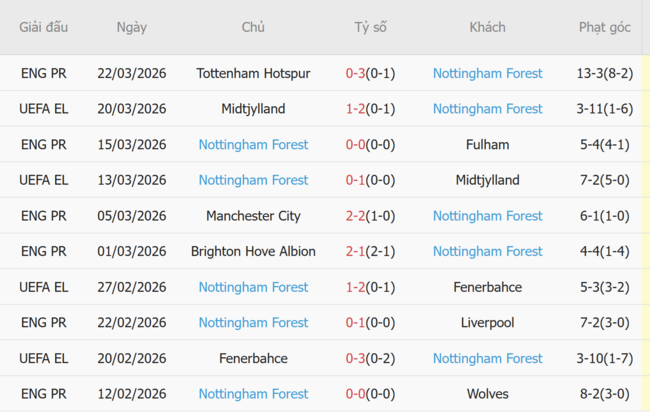Click the Brighton Hove Albion team name
Image resolution: width=650 pixels, height=416 pixels.
(253, 252)
